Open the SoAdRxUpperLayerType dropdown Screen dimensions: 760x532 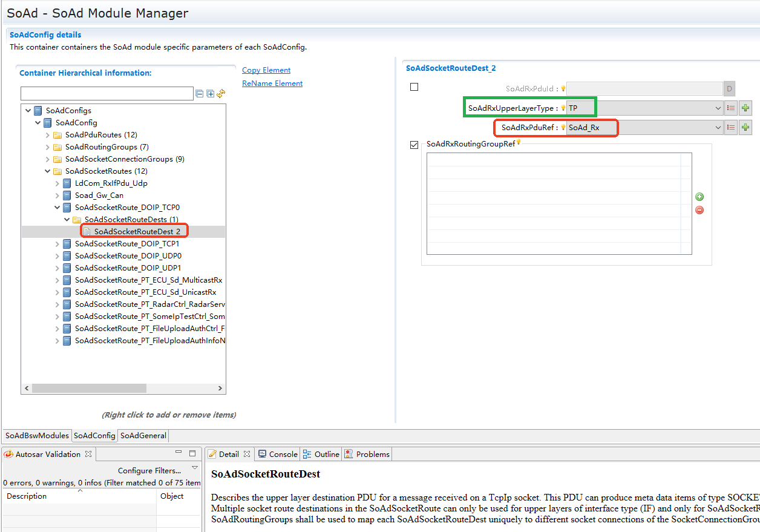(x=718, y=108)
